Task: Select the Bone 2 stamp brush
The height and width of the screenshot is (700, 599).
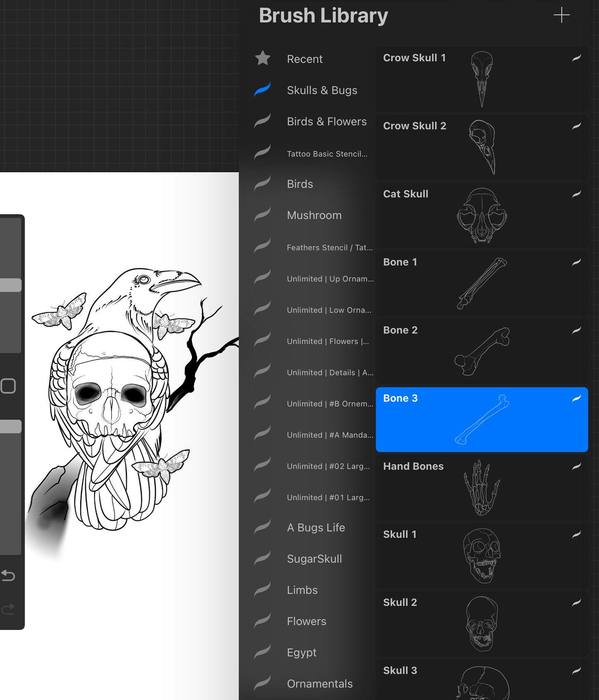Action: [481, 352]
